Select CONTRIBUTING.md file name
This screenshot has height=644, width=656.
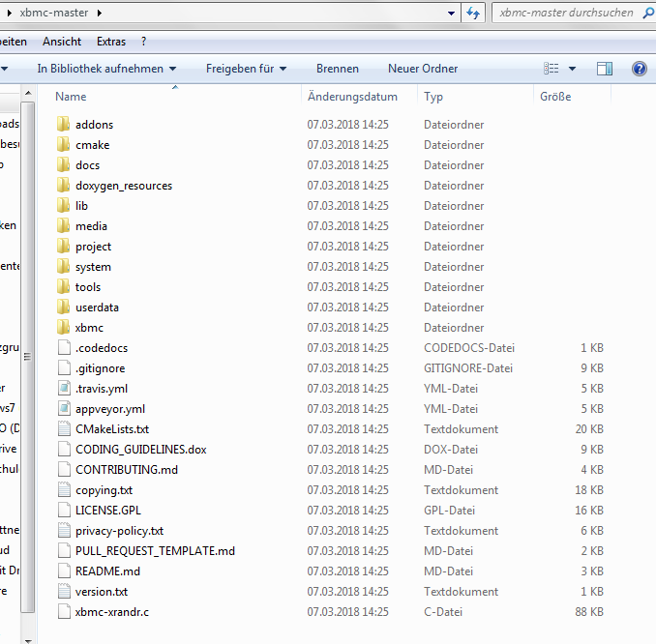point(127,470)
